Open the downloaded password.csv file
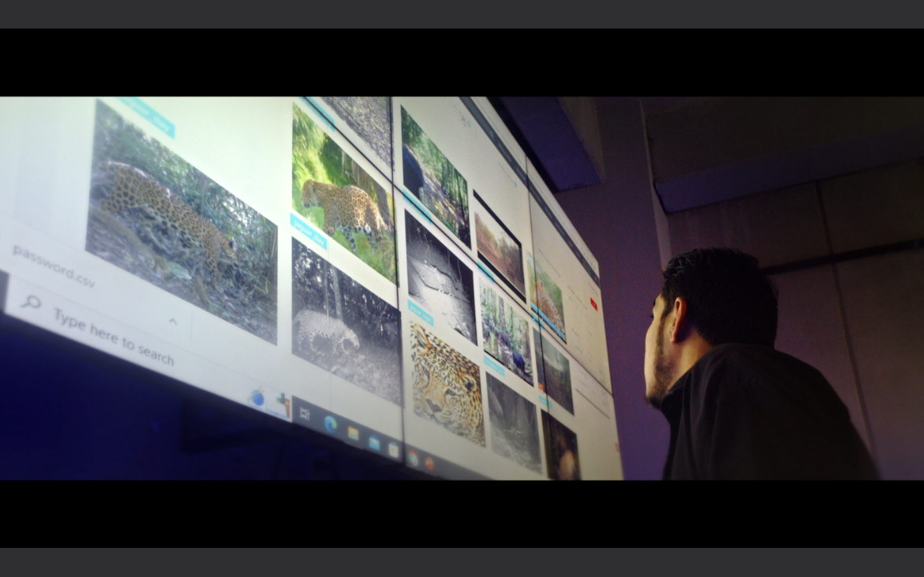The width and height of the screenshot is (924, 577). click(x=54, y=267)
